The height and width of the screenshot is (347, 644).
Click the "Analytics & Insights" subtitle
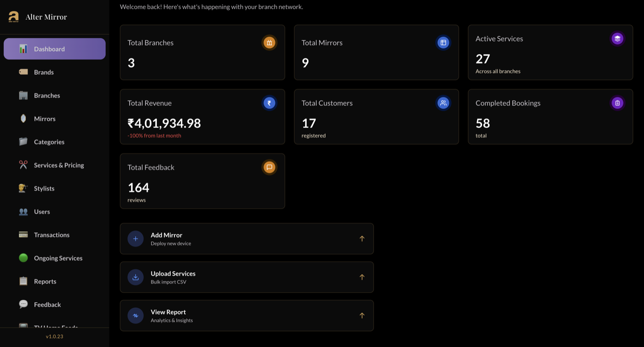coord(172,320)
